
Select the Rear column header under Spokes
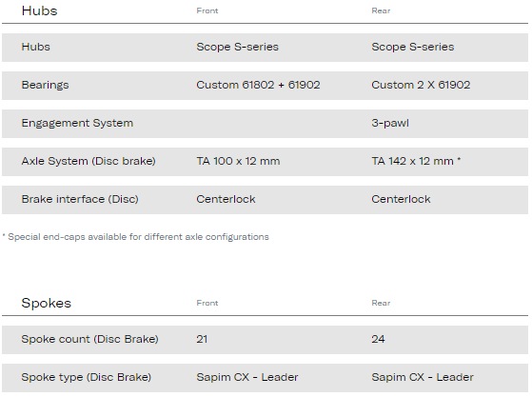pyautogui.click(x=381, y=303)
